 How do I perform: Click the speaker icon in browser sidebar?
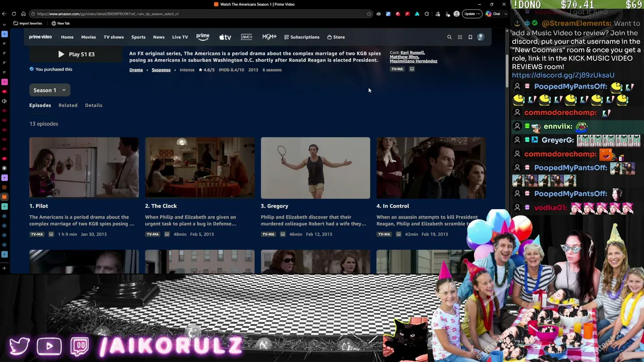pos(5,101)
